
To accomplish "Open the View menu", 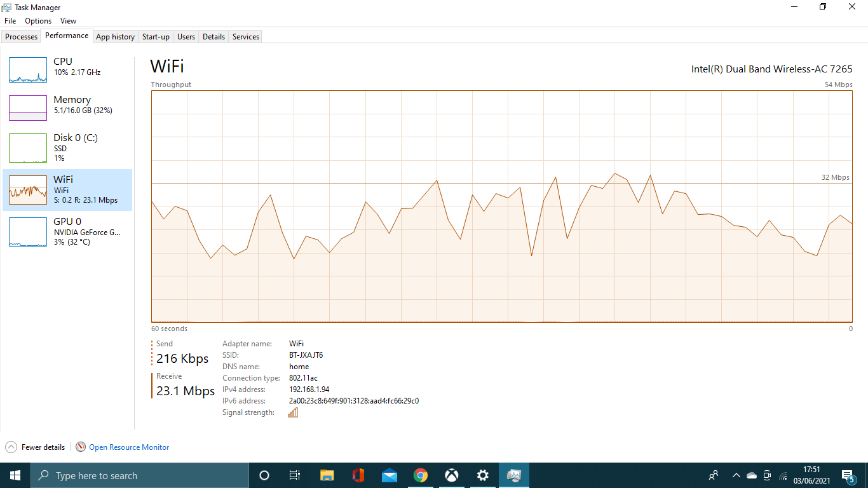I will tap(68, 20).
